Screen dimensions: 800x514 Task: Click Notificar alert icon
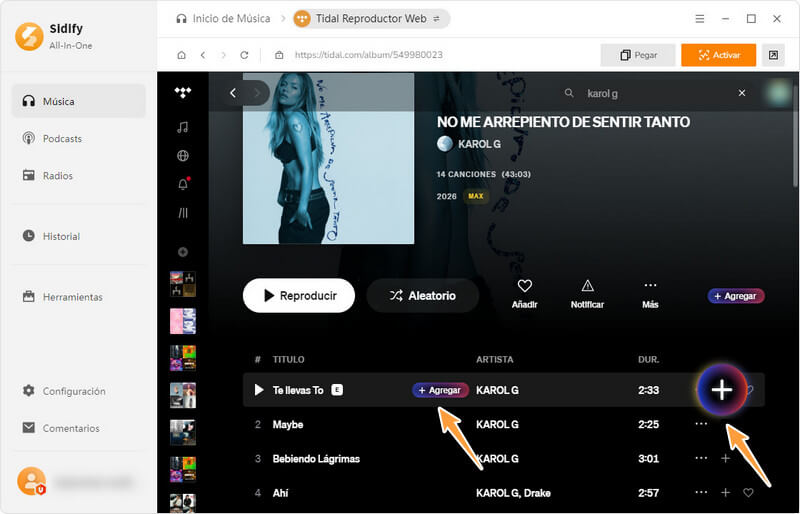click(587, 295)
